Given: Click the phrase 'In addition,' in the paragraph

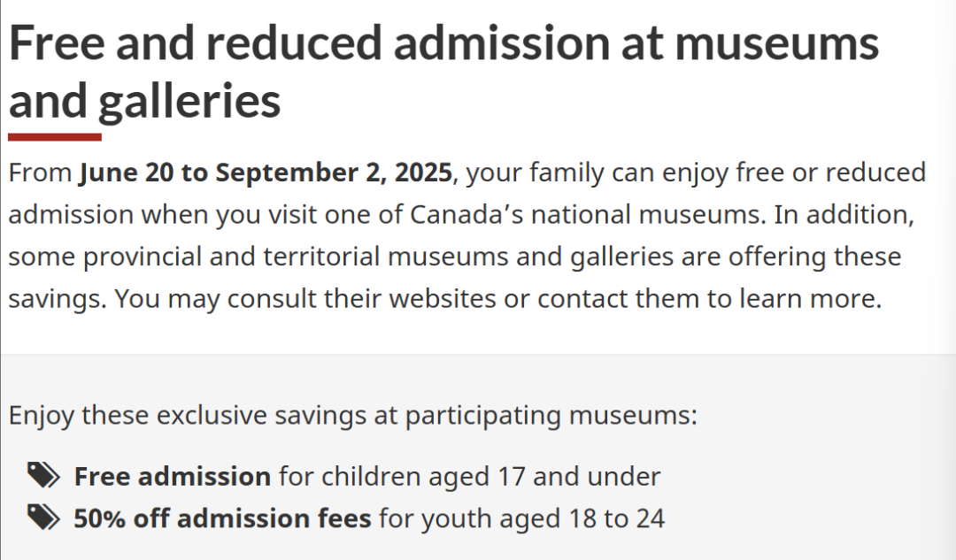Looking at the screenshot, I should click(844, 214).
